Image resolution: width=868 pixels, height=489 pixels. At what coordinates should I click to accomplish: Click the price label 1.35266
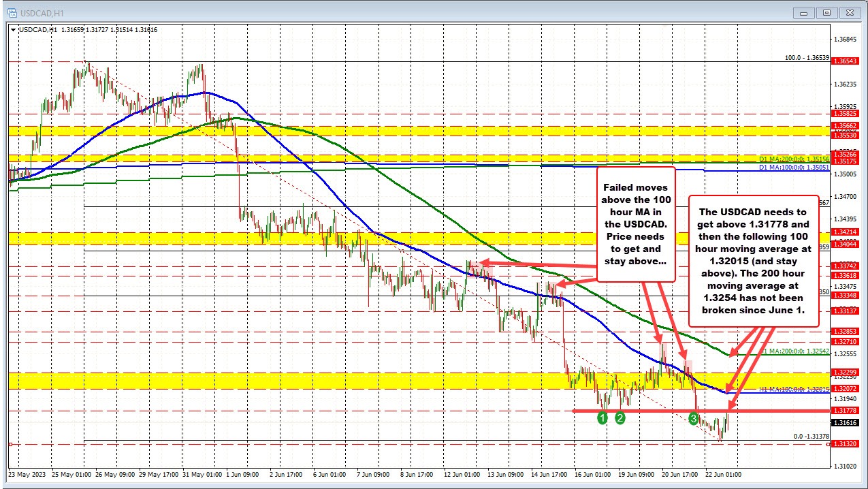pyautogui.click(x=843, y=155)
